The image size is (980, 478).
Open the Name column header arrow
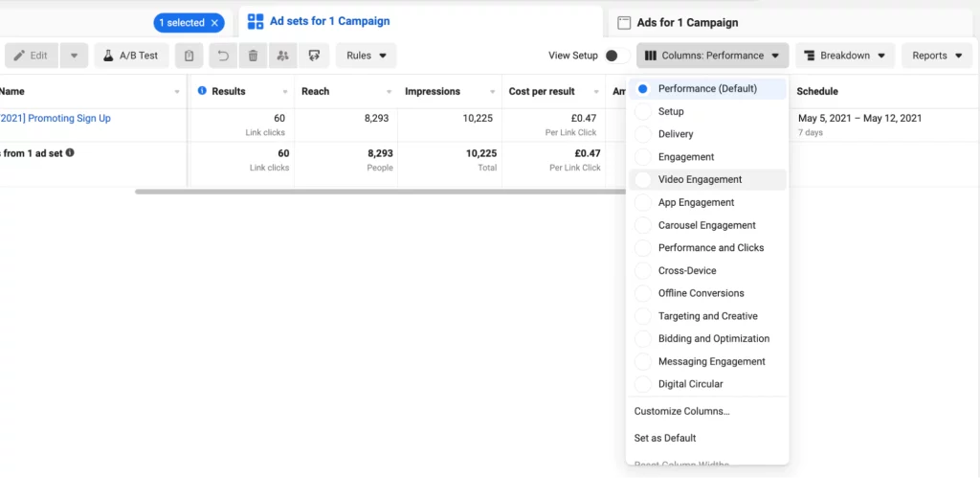click(177, 92)
